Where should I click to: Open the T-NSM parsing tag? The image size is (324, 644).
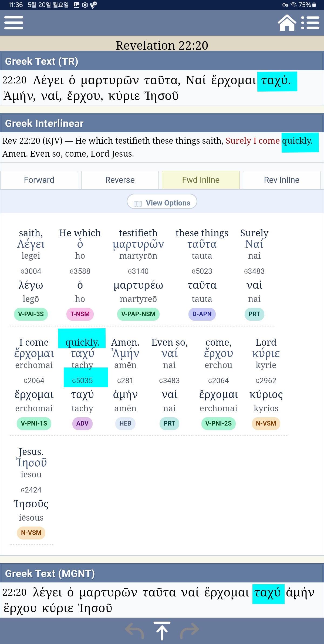click(x=80, y=314)
